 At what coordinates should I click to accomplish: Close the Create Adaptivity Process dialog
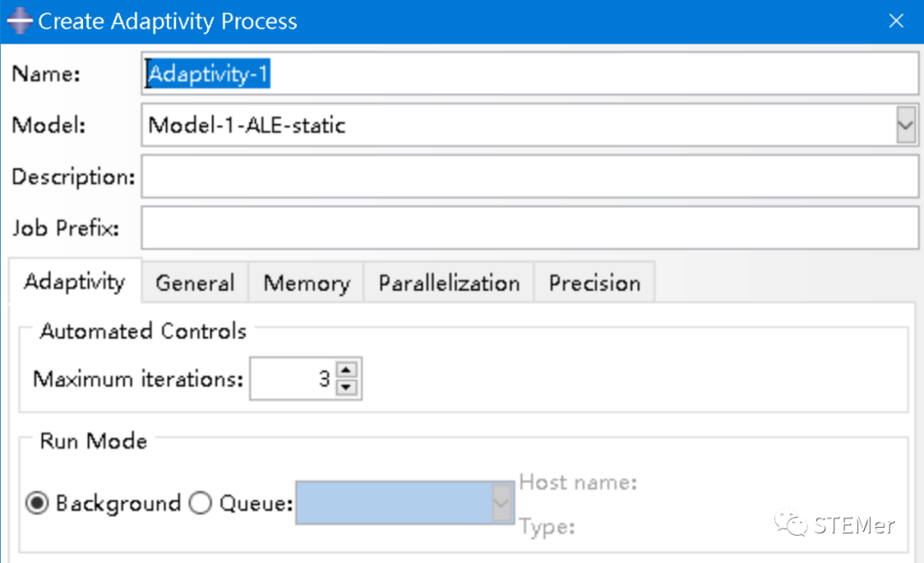click(896, 21)
